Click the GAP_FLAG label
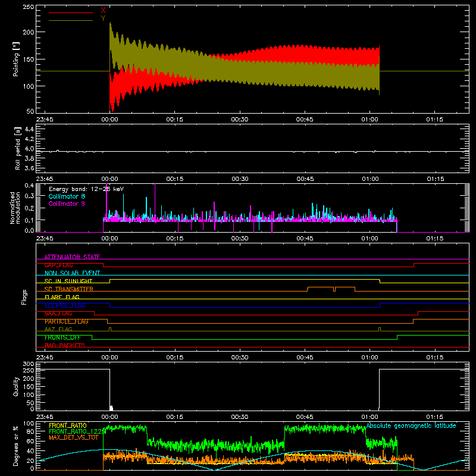The height and width of the screenshot is (476, 476). click(x=58, y=265)
